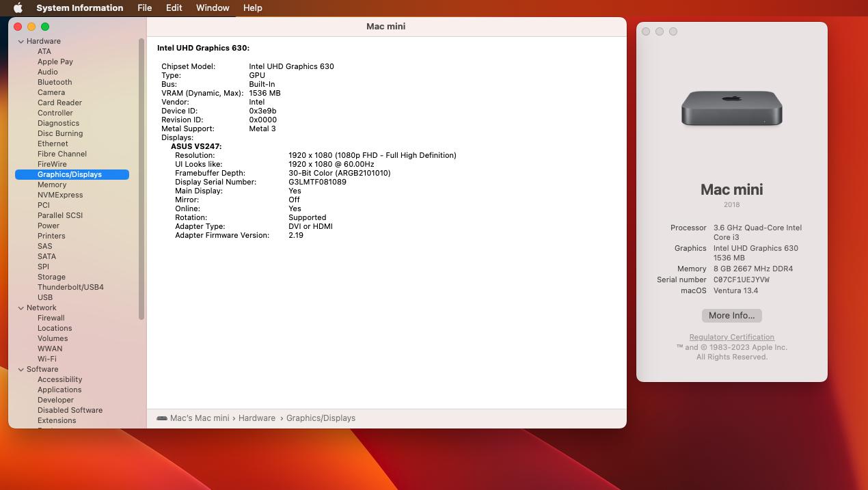
Task: Select Locations under Network
Action: pyautogui.click(x=55, y=328)
